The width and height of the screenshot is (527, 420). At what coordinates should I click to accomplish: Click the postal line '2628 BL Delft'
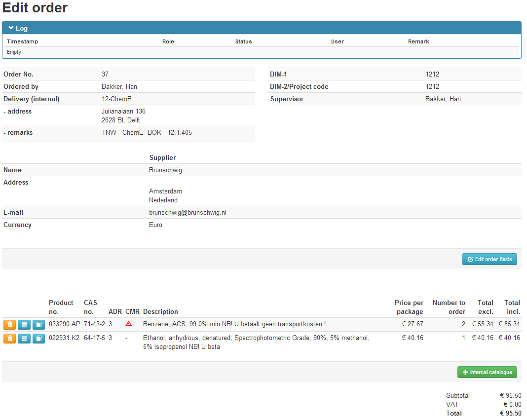pyautogui.click(x=121, y=120)
